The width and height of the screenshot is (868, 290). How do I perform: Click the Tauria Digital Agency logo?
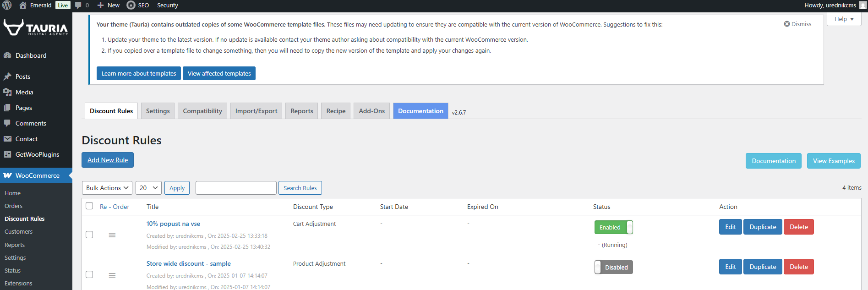coord(36,28)
